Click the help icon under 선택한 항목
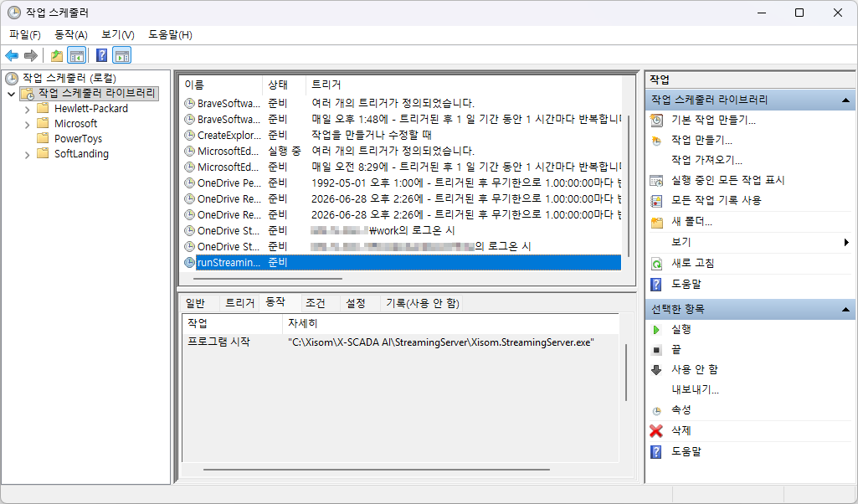This screenshot has height=504, width=858. (x=655, y=452)
